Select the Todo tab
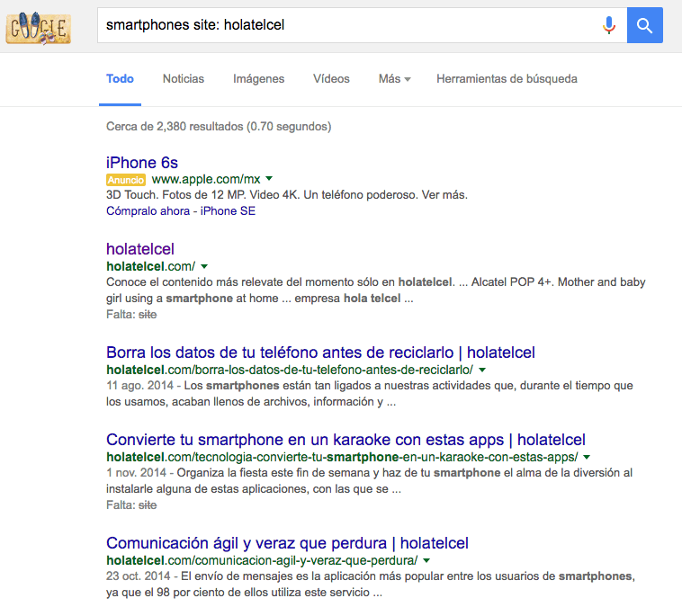 (120, 78)
